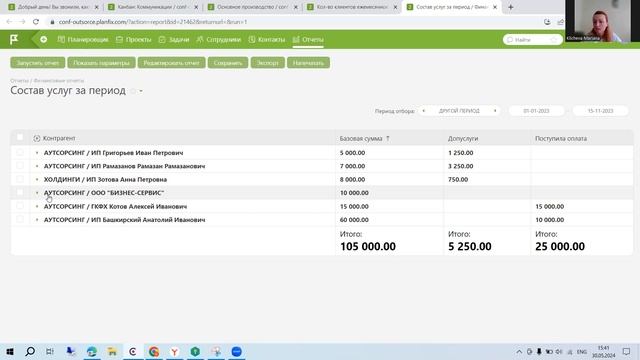Viewport: 640px width, 360px height.
Task: Open a new browser tab with plus
Action: 511,7
